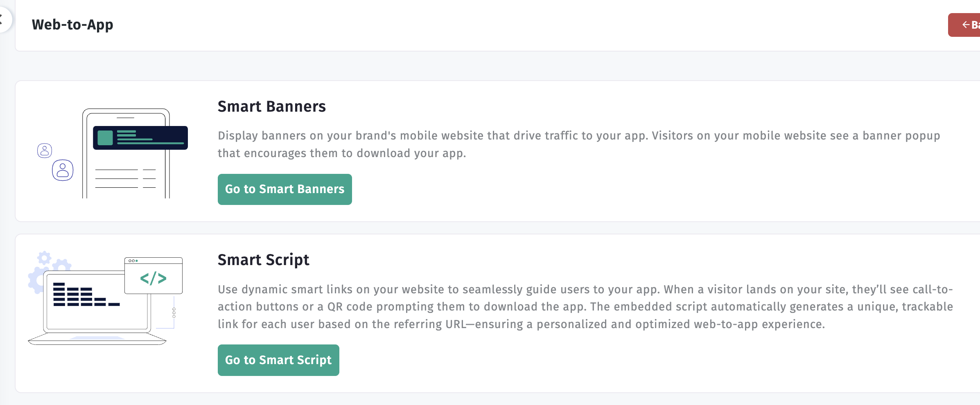Viewport: 980px width, 405px height.
Task: Click the Go to Smart Script button
Action: click(278, 360)
